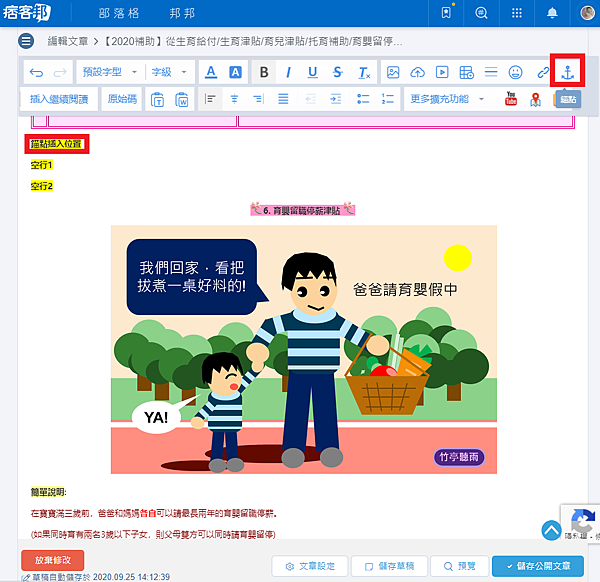Save and publish the article
Screen dimensions: 600x582
538,566
